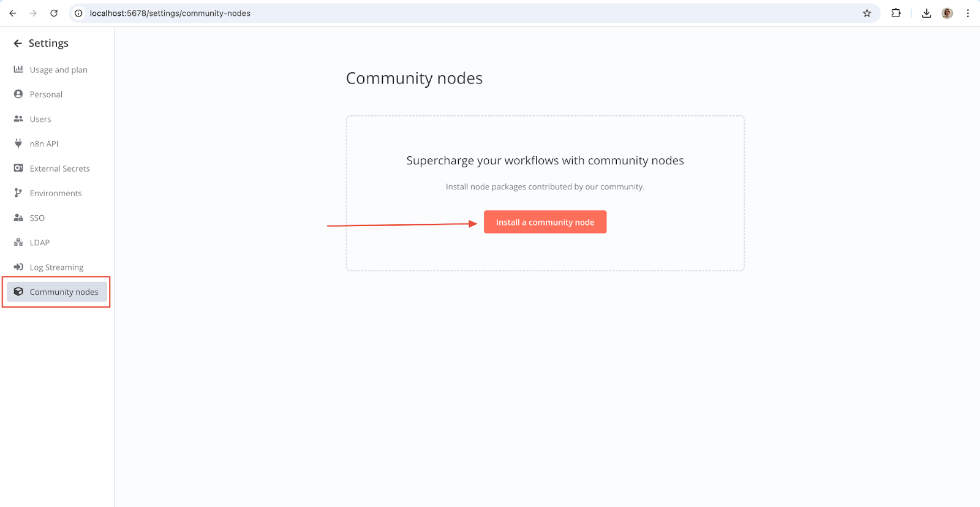The image size is (980, 507).
Task: Click the Supercharge your workflows heading text
Action: tap(545, 161)
